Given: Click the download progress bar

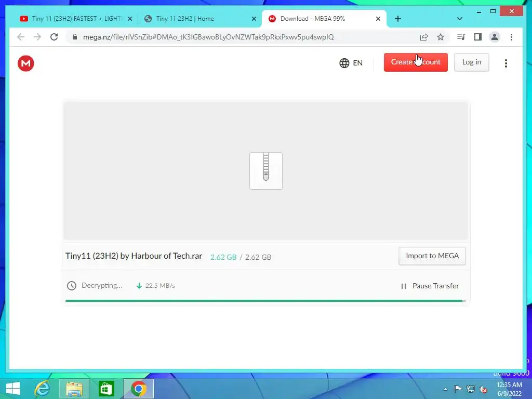Looking at the screenshot, I should pos(265,301).
